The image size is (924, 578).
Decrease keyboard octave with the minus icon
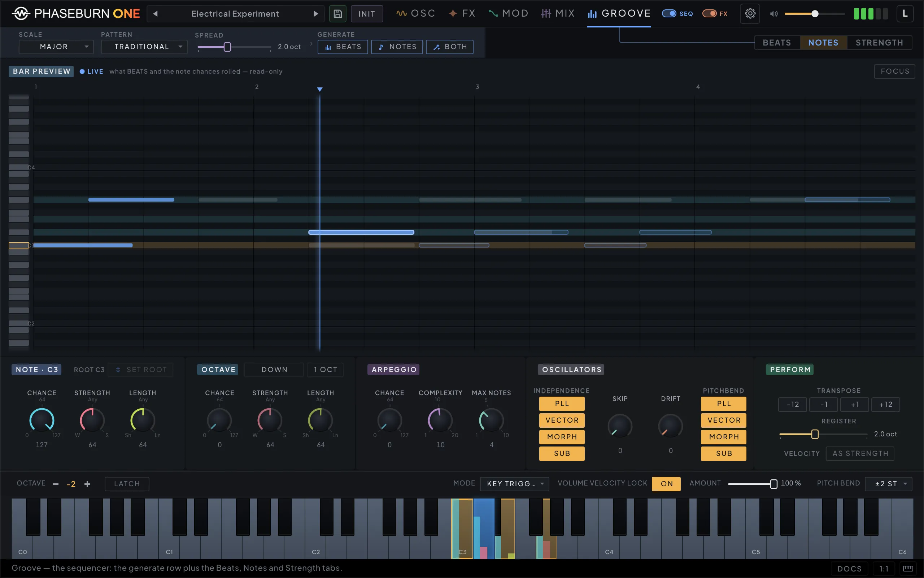[56, 484]
